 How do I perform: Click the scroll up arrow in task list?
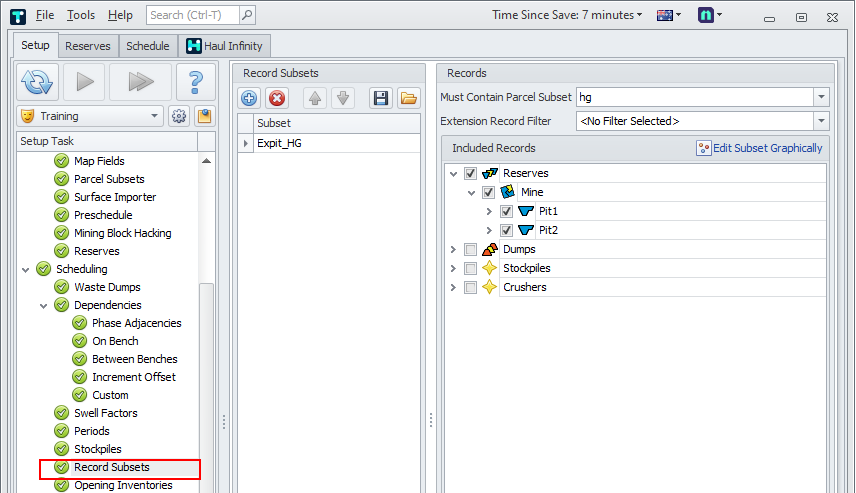tap(206, 161)
